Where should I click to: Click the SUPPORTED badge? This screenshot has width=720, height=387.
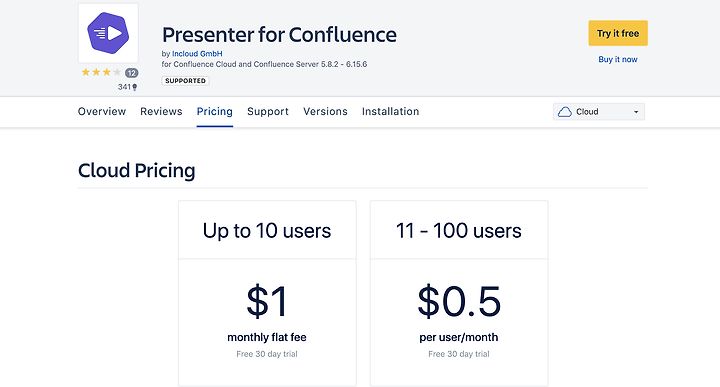[186, 81]
